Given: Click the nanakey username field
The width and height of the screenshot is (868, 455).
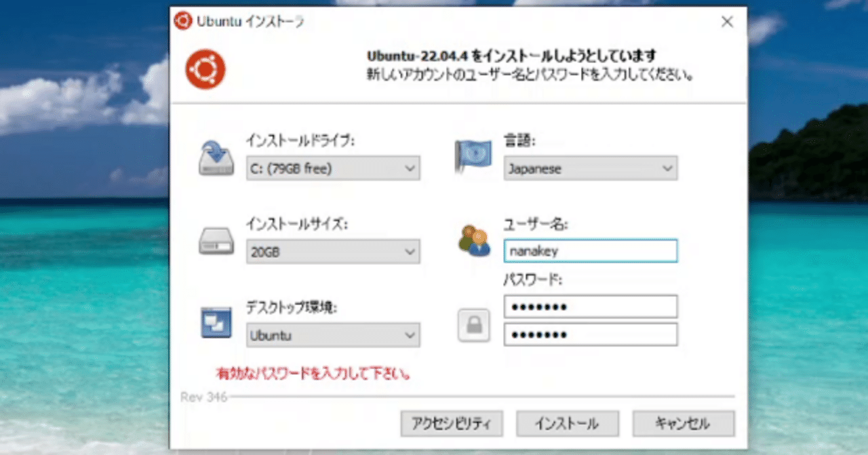Looking at the screenshot, I should [590, 251].
